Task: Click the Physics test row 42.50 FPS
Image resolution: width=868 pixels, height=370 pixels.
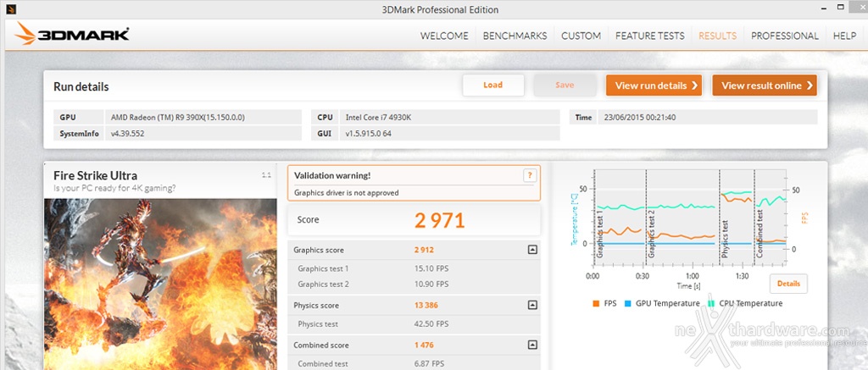Action: click(414, 324)
